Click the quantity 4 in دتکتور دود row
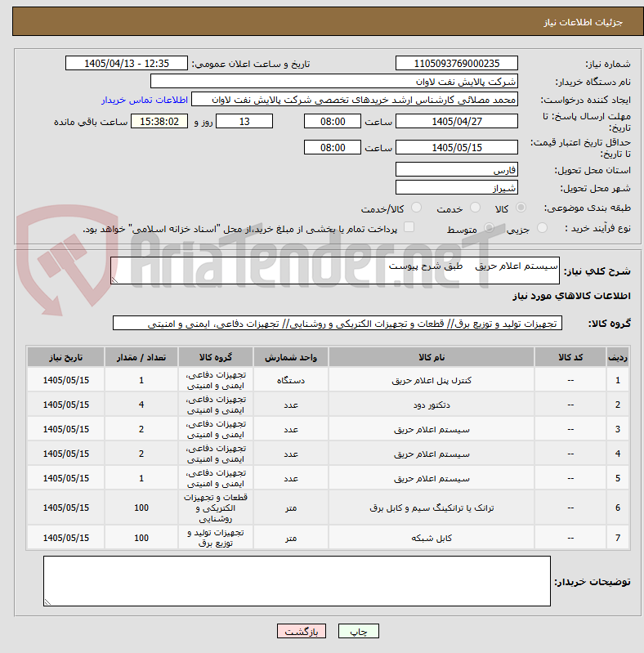 click(141, 405)
